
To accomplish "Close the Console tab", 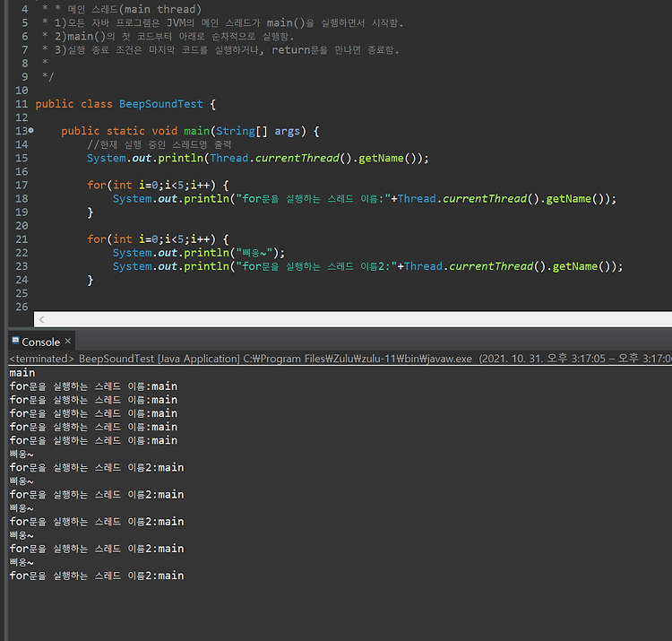I will pyautogui.click(x=68, y=342).
